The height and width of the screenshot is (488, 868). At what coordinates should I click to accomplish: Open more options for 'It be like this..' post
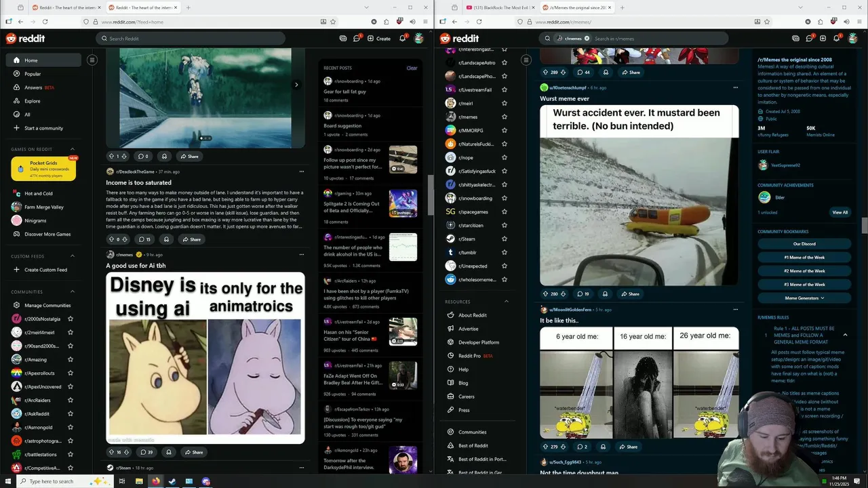point(735,310)
